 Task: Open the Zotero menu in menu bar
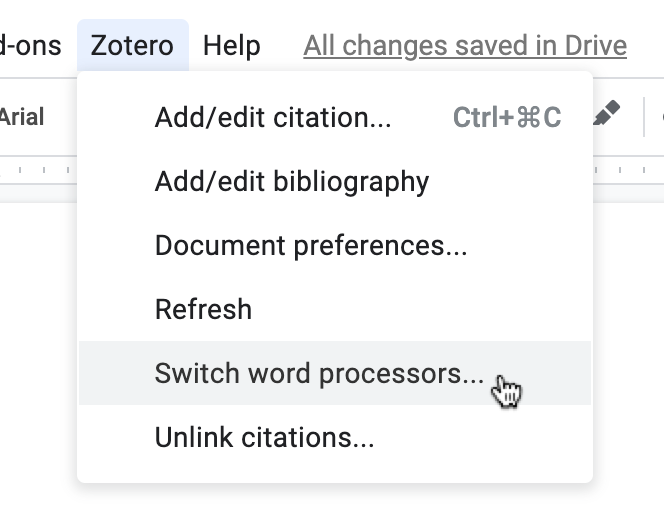tap(132, 45)
